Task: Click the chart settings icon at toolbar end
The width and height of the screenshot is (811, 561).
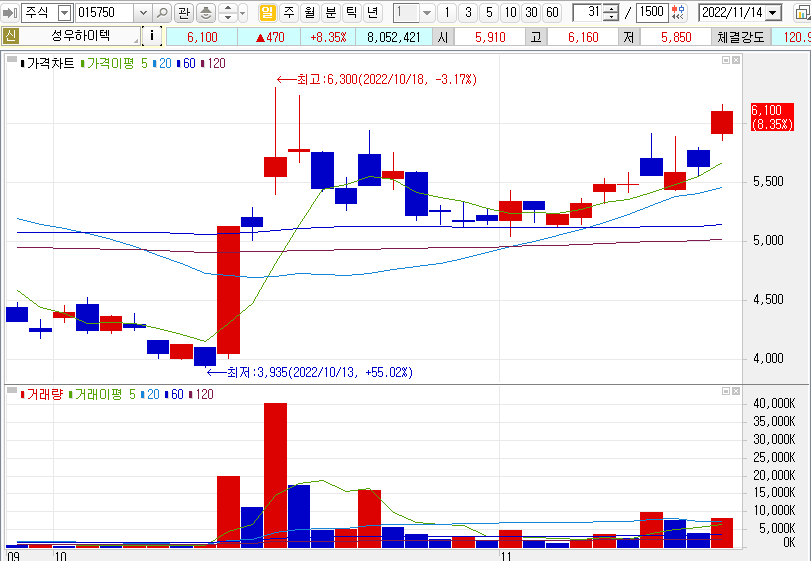Action: 802,12
